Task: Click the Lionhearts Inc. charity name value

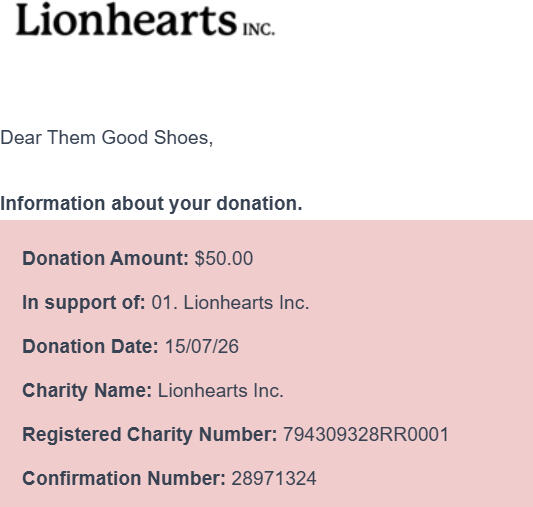Action: (x=221, y=390)
